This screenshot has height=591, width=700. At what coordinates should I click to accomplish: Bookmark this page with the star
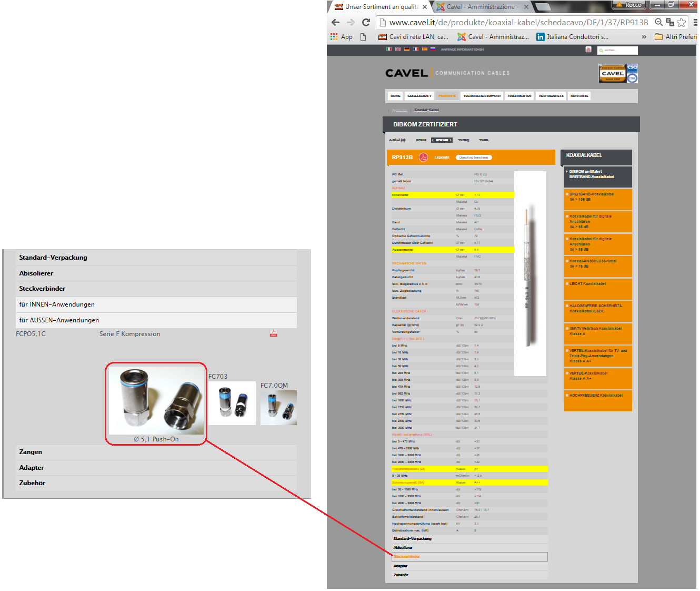(682, 22)
